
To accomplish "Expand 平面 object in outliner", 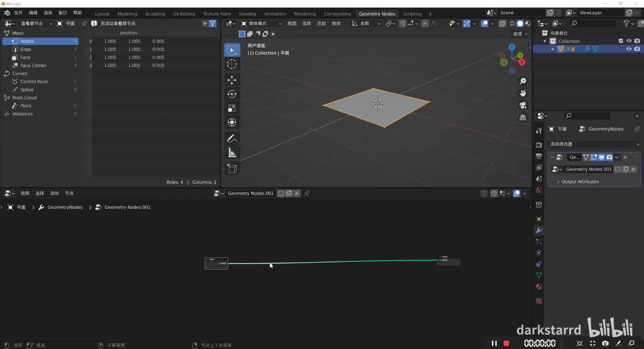I will pyautogui.click(x=552, y=49).
